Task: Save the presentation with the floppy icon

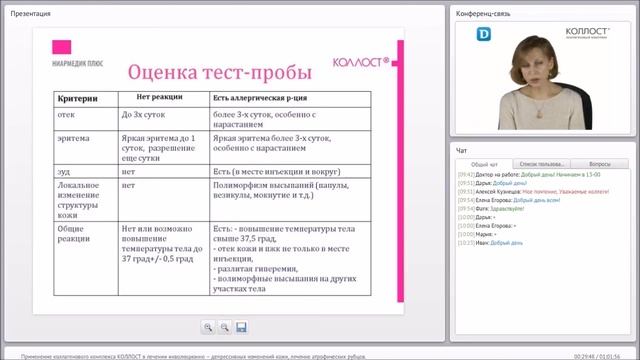Action: click(241, 327)
